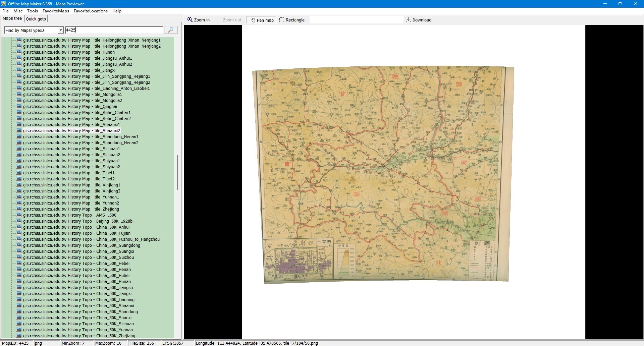Click the magnifier search button
The height and width of the screenshot is (346, 644).
tap(170, 30)
